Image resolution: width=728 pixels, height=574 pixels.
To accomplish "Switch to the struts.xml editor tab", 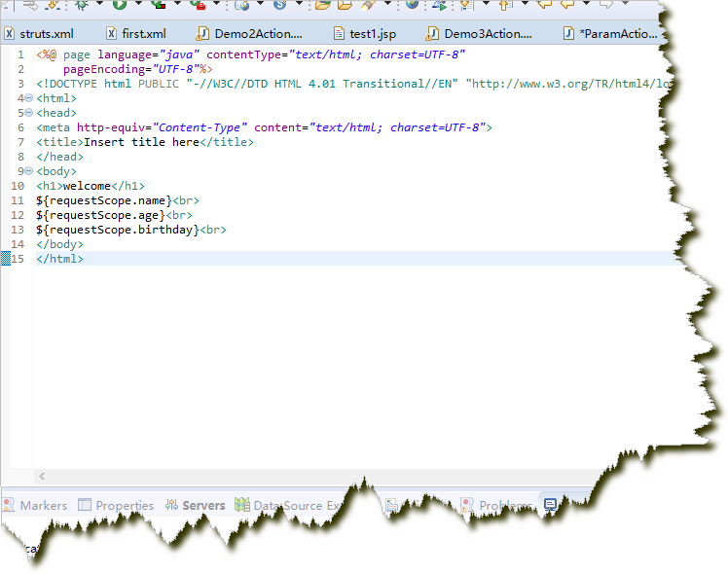I will 40,33.
